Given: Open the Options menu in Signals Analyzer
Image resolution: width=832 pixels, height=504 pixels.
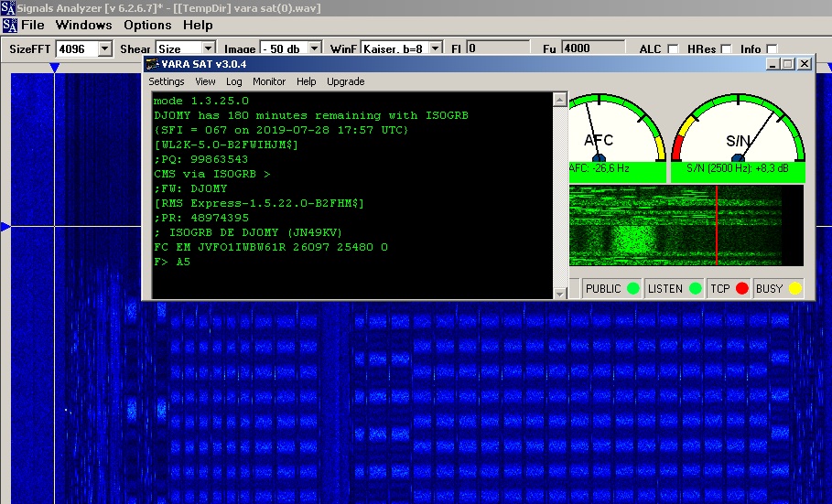Looking at the screenshot, I should (x=147, y=25).
